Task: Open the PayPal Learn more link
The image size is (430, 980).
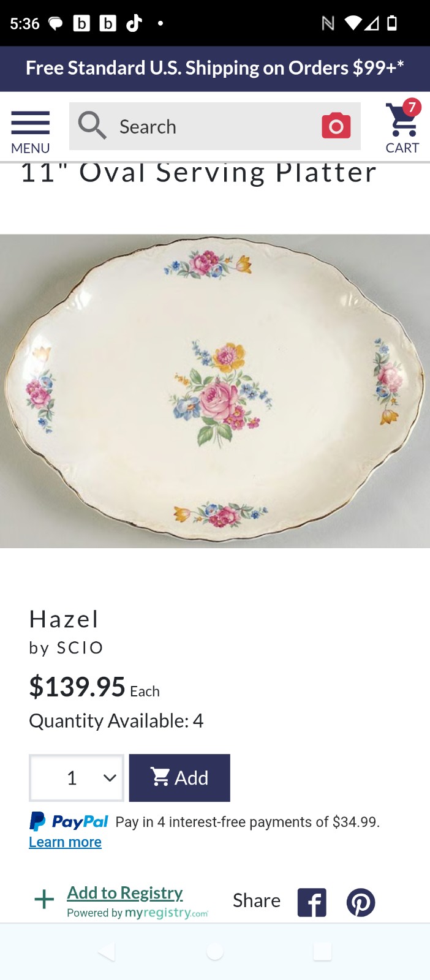Action: (x=65, y=842)
